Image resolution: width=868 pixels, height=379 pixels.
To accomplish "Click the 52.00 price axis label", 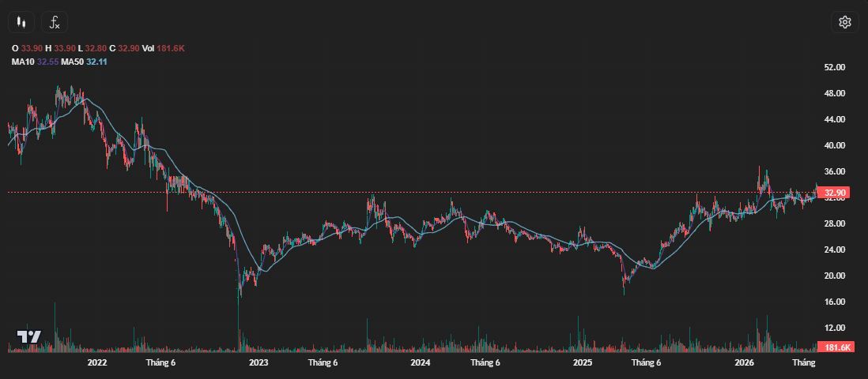I will pyautogui.click(x=835, y=67).
